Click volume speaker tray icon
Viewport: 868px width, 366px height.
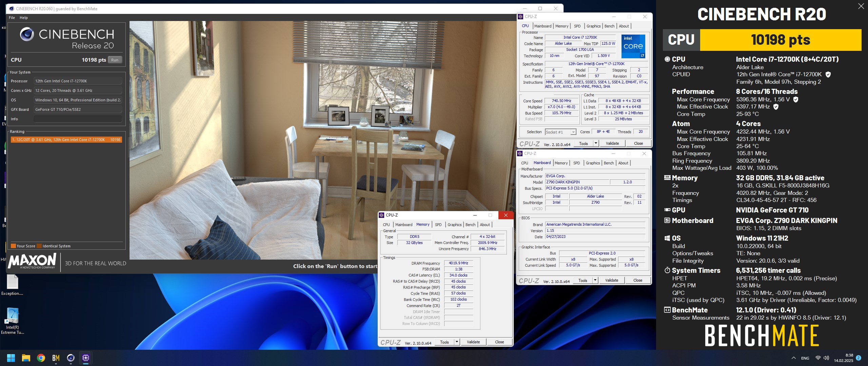coord(826,358)
